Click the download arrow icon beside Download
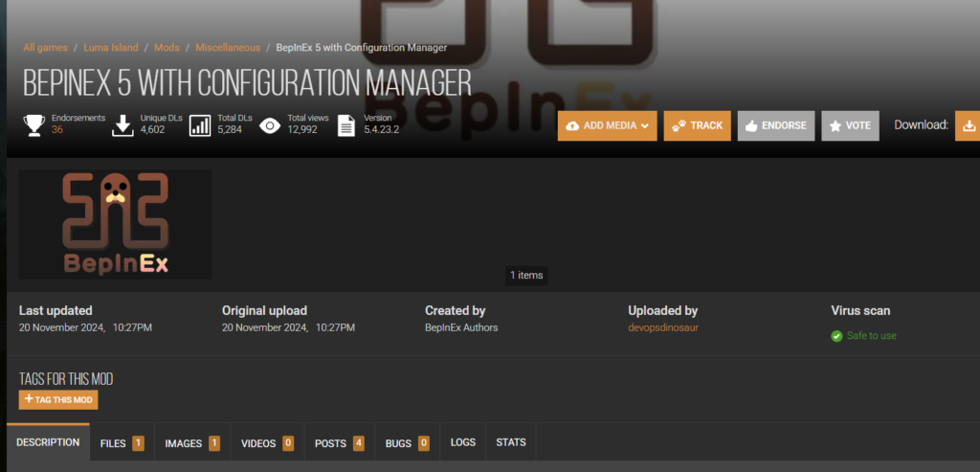Viewport: 980px width, 472px height. pos(968,125)
